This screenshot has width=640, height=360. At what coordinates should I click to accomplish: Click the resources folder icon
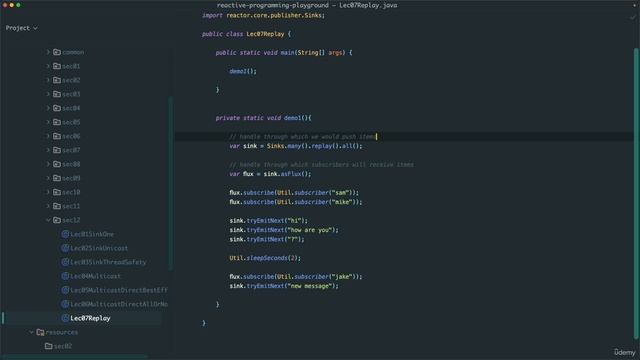click(40, 332)
